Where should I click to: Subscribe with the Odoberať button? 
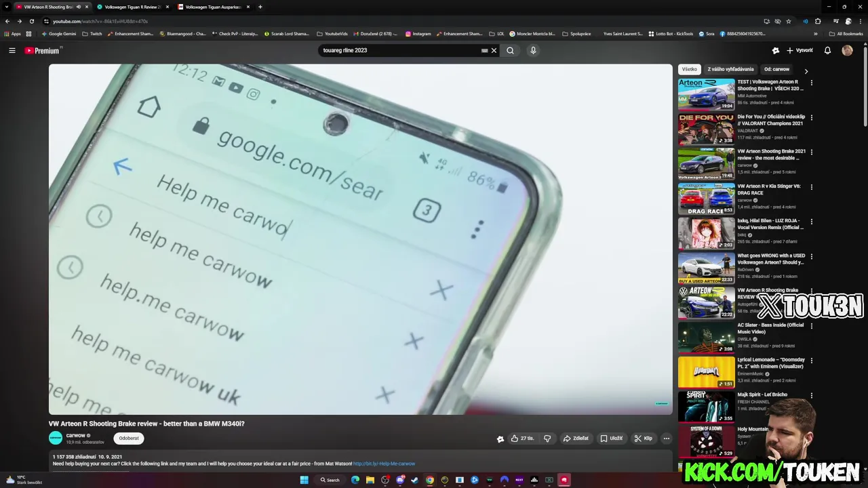coord(129,439)
